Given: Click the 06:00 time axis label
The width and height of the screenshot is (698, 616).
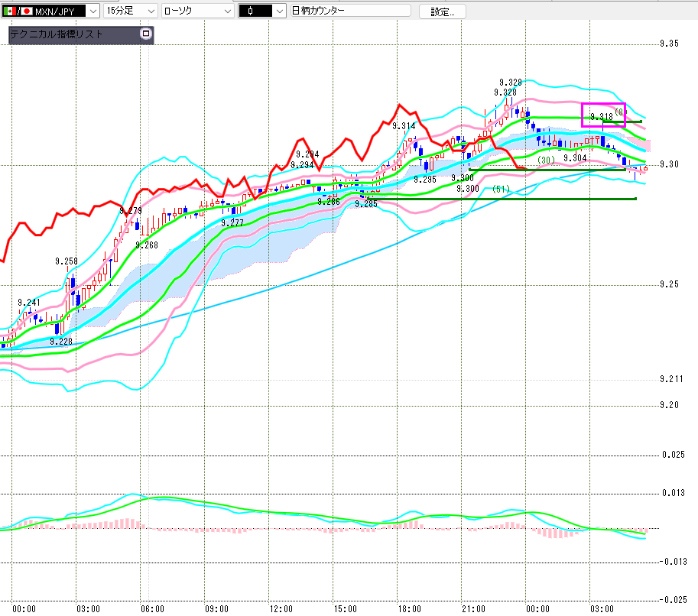Looking at the screenshot, I should coord(153,609).
